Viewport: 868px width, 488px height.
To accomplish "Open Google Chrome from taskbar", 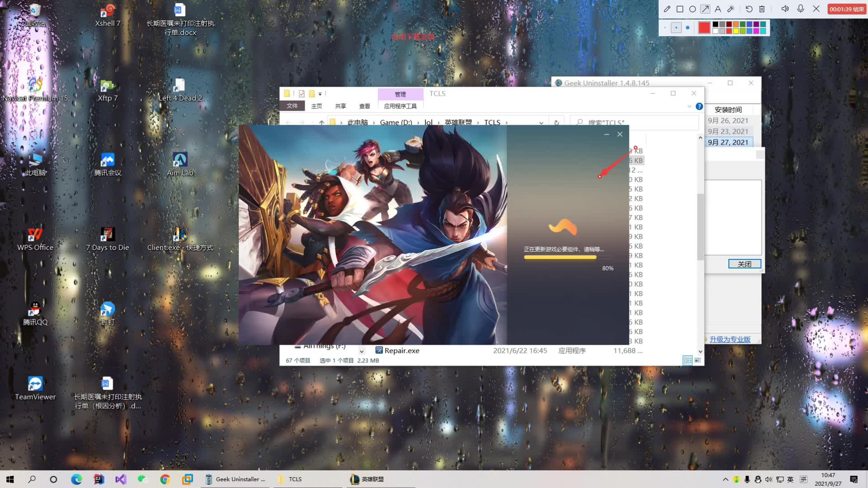I will point(165,479).
